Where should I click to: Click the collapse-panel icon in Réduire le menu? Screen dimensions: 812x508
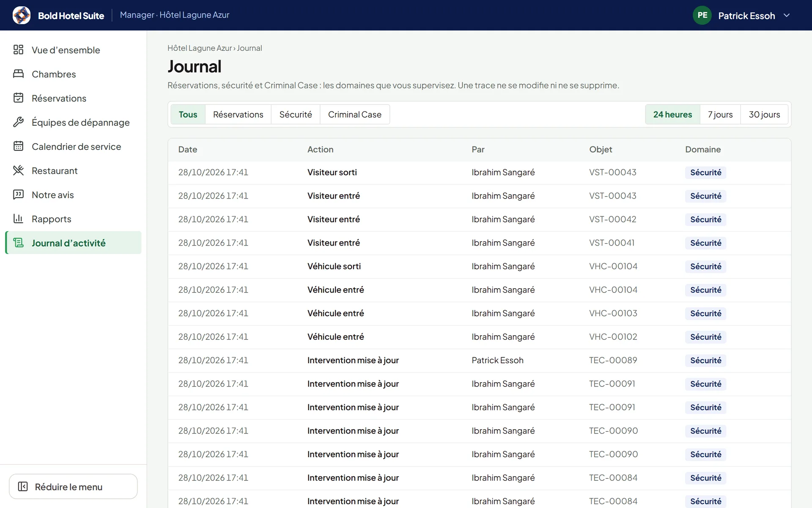coord(23,487)
